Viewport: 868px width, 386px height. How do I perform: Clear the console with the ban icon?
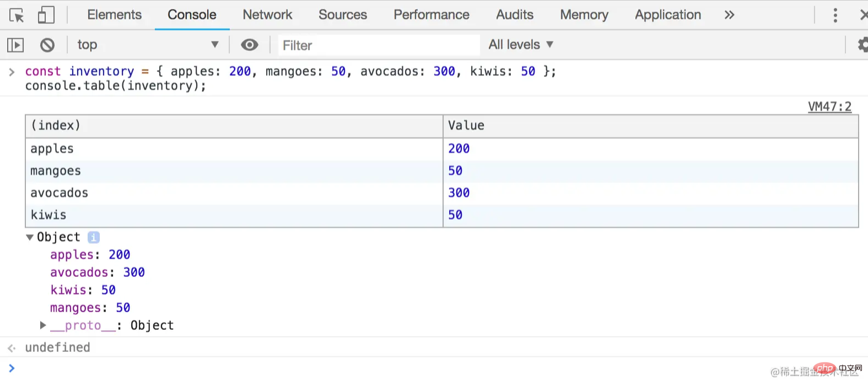pyautogui.click(x=47, y=45)
